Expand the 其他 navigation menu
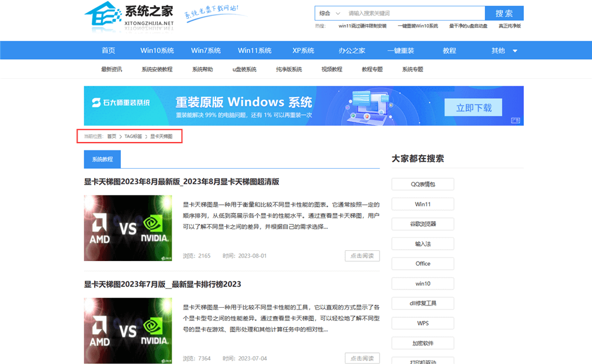Viewport: 592px width, 364px height. tap(504, 50)
